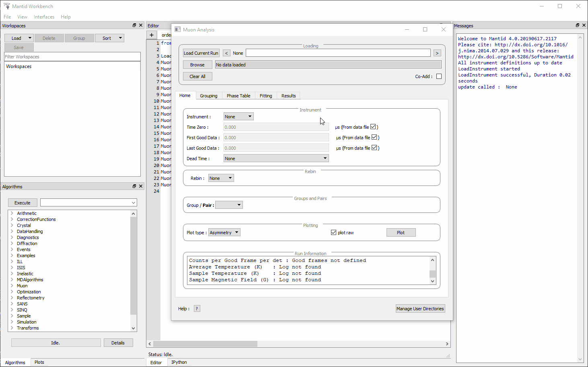588x367 pixels.
Task: Click the next run arrow in Loading section
Action: point(437,53)
